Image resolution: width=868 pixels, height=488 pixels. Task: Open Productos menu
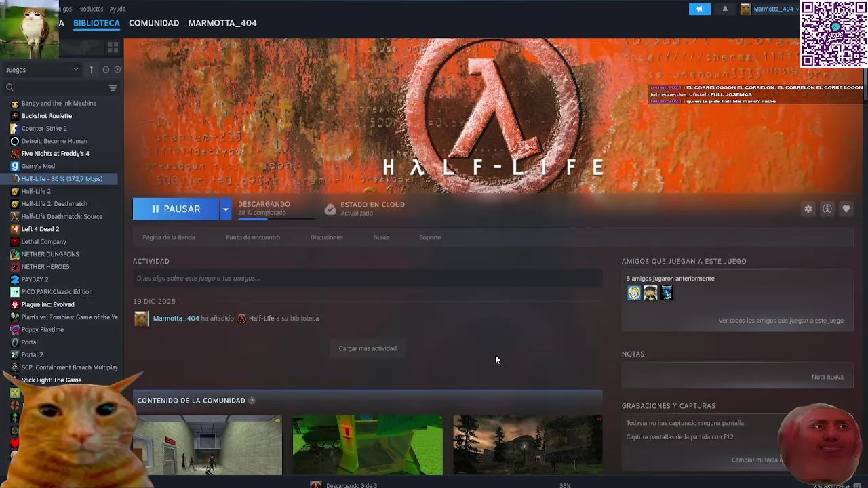pos(91,9)
